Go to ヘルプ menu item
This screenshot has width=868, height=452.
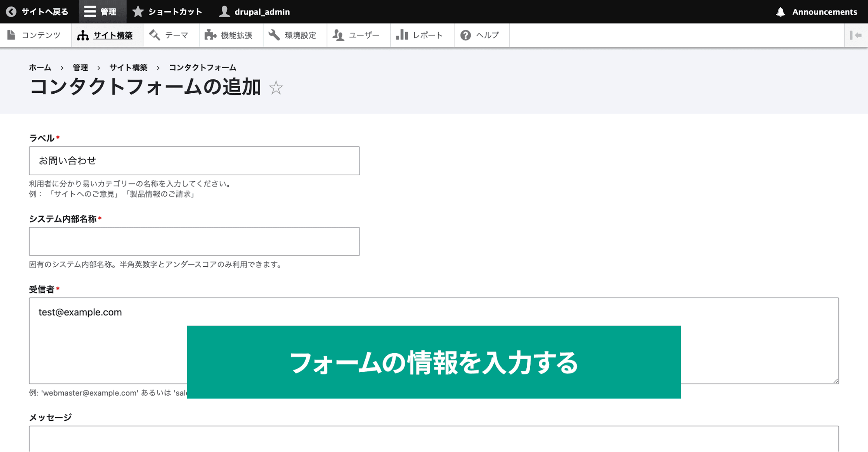click(x=482, y=35)
